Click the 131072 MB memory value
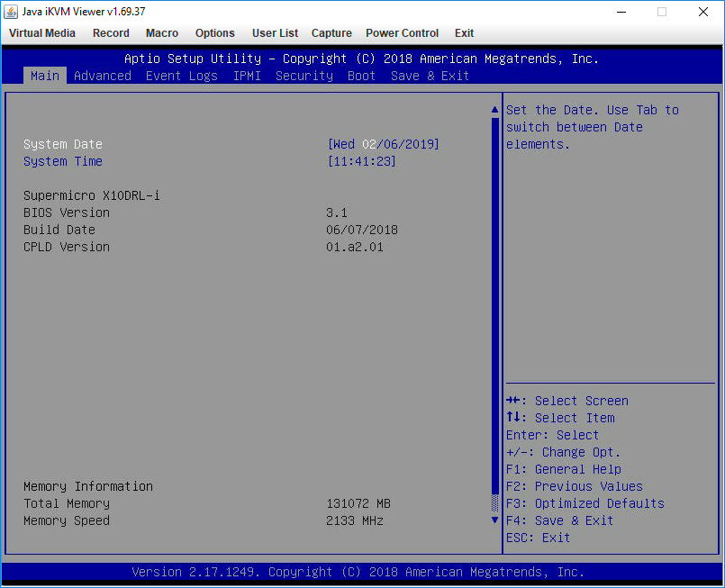Viewport: 725px width, 588px height. coord(358,503)
